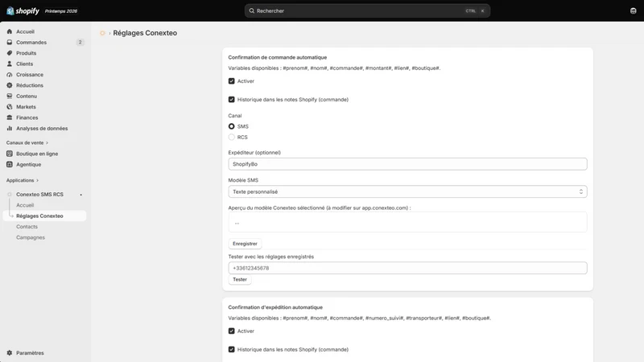
Task: Open Paramètres gear icon
Action: pos(10,352)
